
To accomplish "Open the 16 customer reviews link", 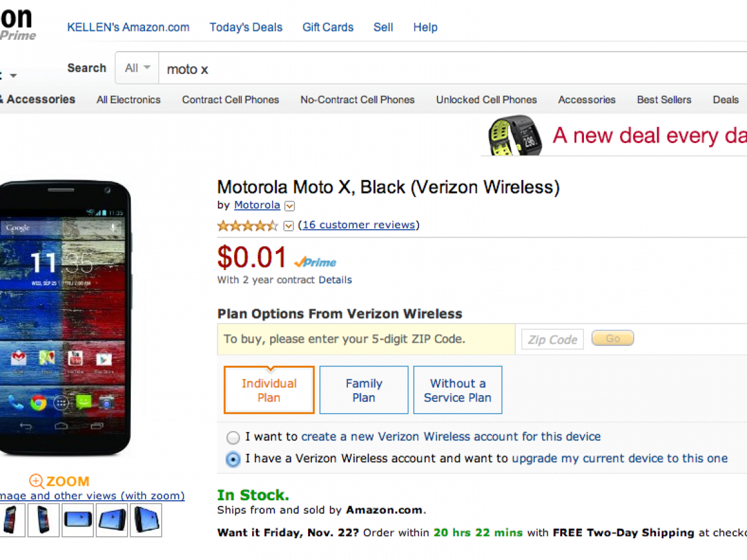I will 359,225.
